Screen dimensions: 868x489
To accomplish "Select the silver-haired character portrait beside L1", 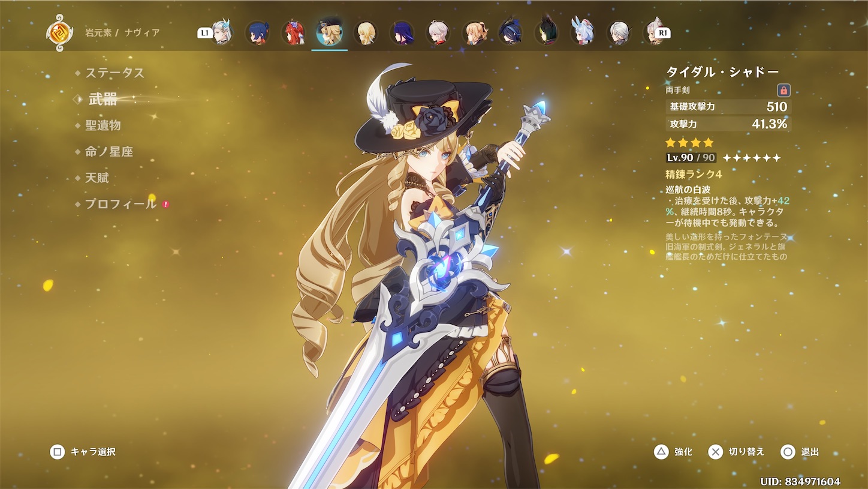I will tap(222, 32).
